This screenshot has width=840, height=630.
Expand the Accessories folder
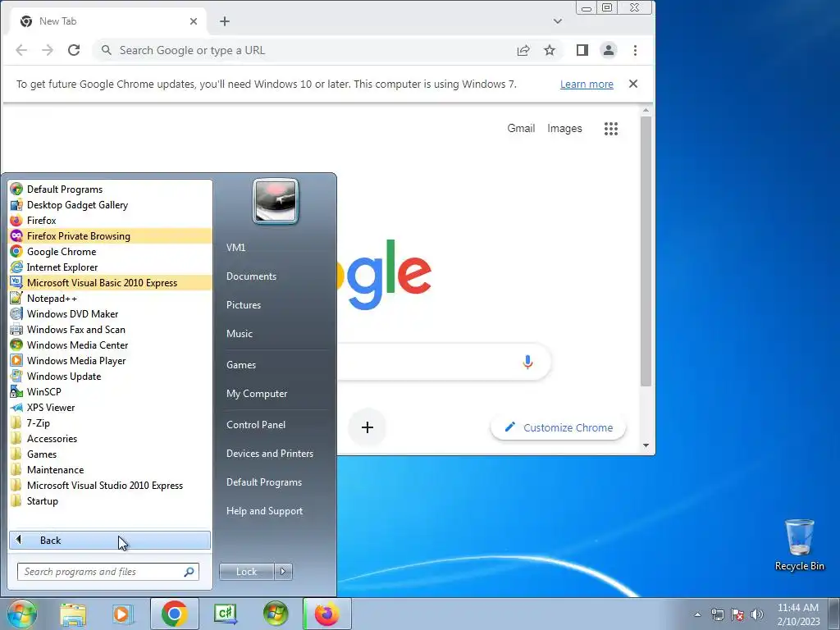(111, 438)
